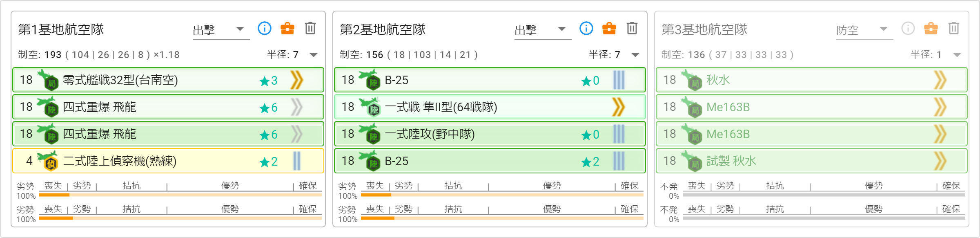Change the ★2 improvement level on 二式陸上偵察機(熟練)
The height and width of the screenshot is (238, 980).
(x=269, y=162)
